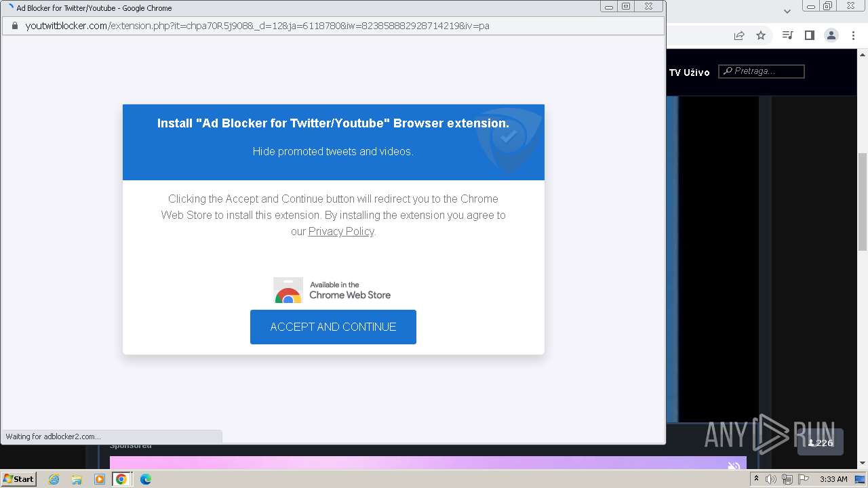The height and width of the screenshot is (488, 868).
Task: Open the Windows Start menu
Action: 18,479
